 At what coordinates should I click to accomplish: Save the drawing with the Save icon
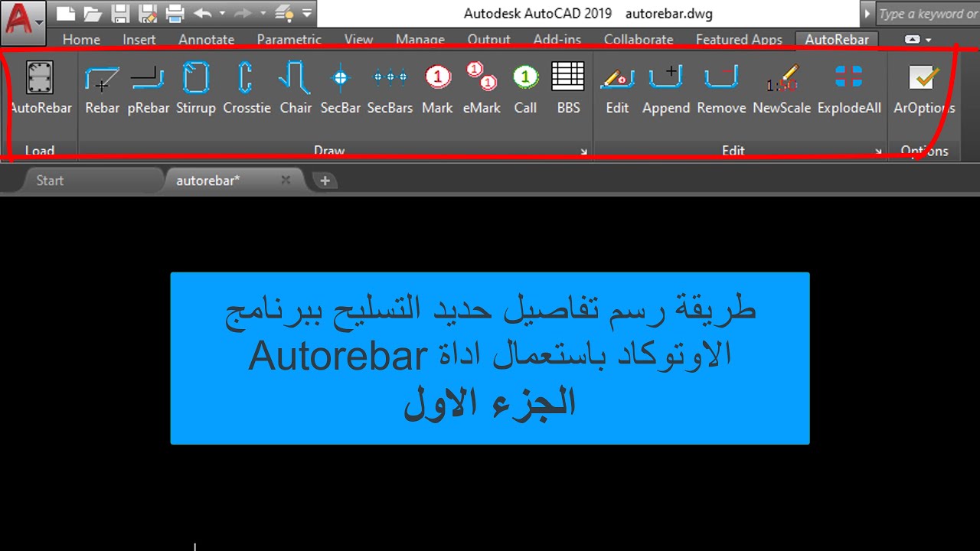[x=120, y=13]
